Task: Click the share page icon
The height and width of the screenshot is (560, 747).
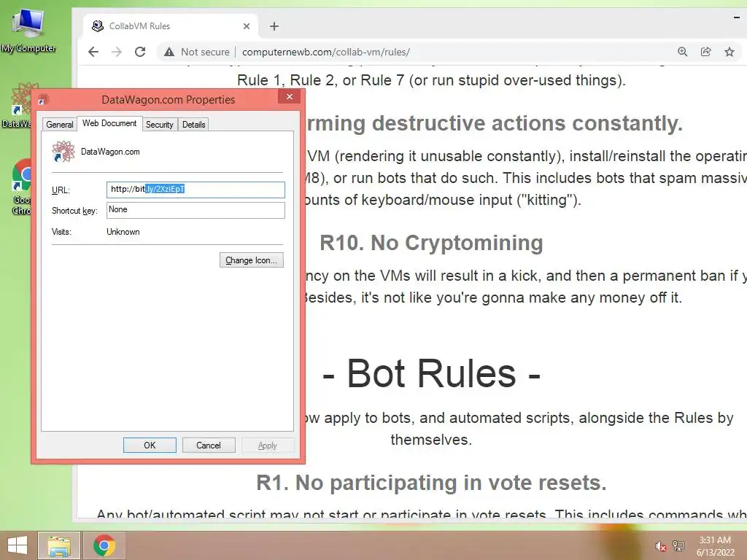Action: pyautogui.click(x=705, y=52)
